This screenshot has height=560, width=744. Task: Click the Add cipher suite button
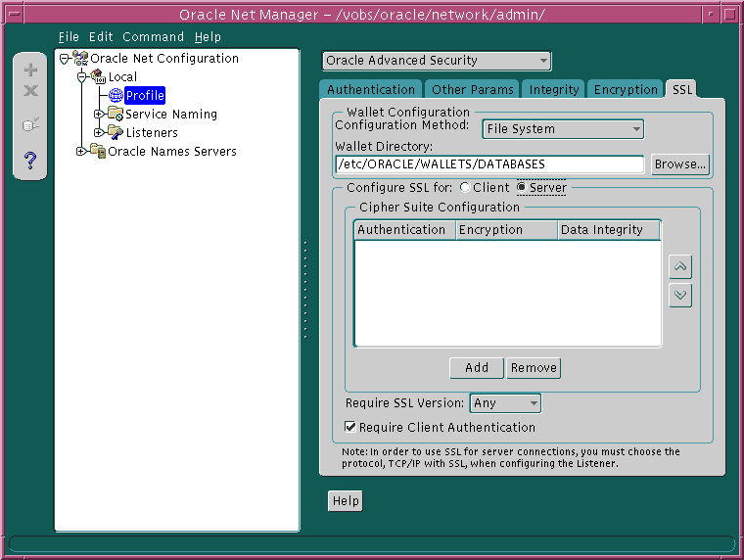477,368
